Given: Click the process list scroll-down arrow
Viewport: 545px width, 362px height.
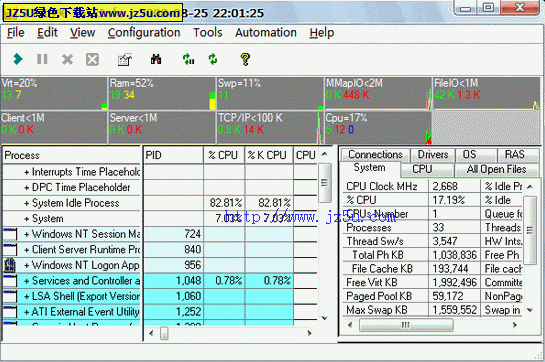Looking at the screenshot, I should tap(325, 318).
